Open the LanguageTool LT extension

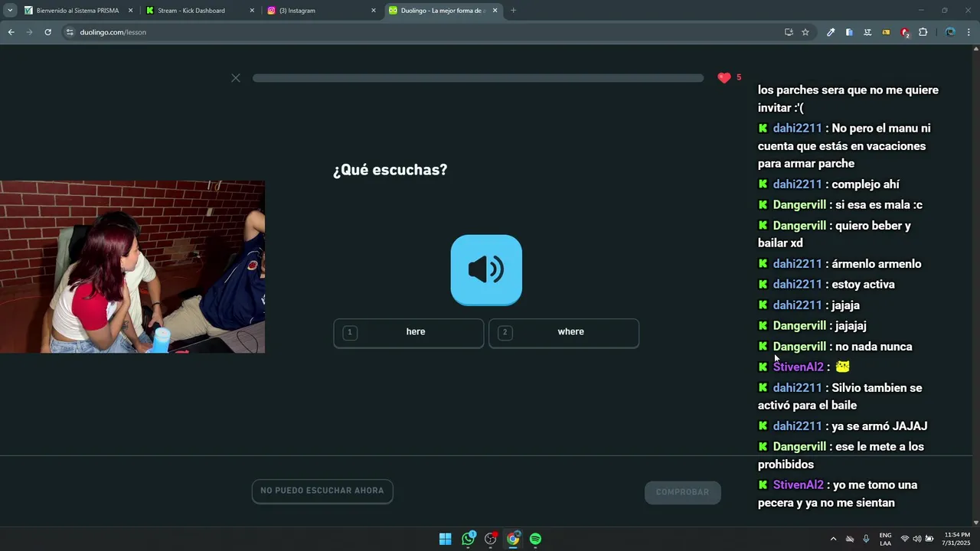(867, 32)
